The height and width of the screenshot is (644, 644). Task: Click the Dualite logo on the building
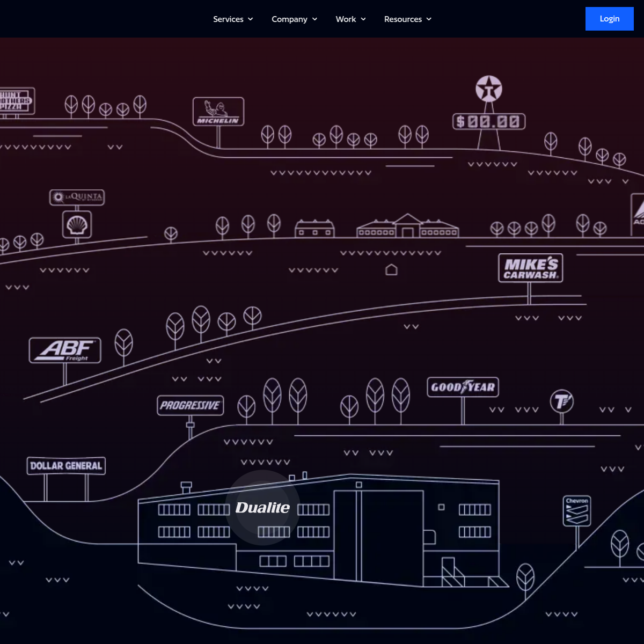262,508
